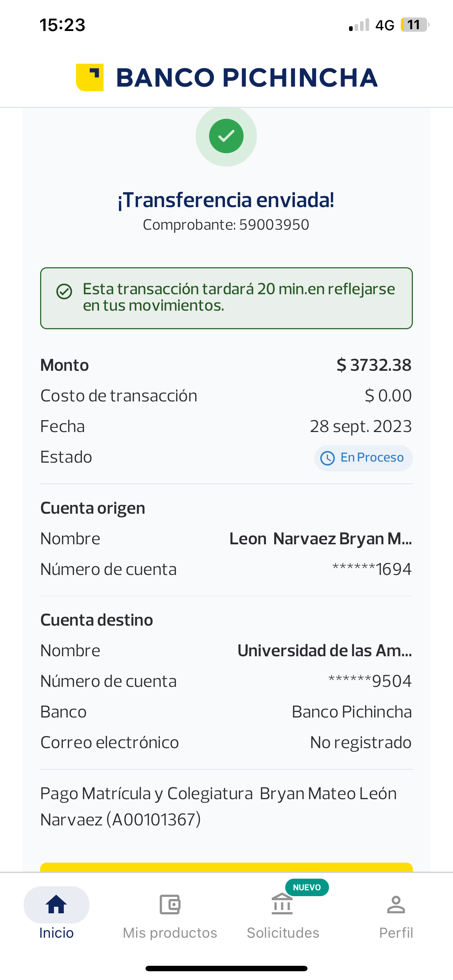Tap the Comprobante number 59003950
The height and width of the screenshot is (980, 453).
pos(274,225)
